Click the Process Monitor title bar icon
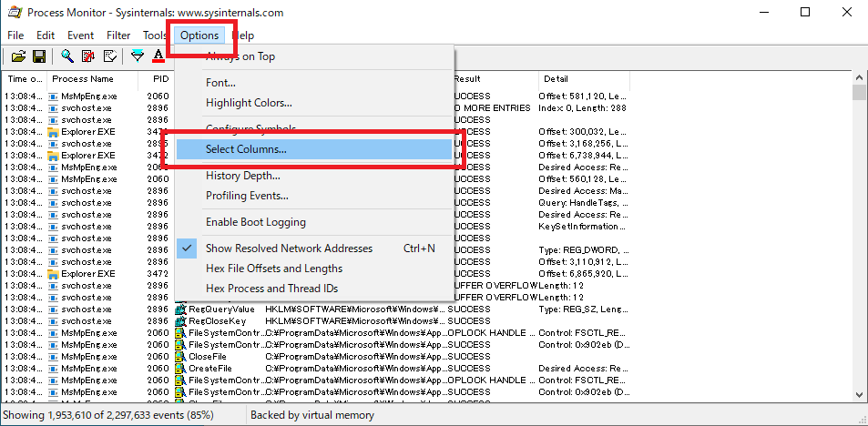868x426 pixels. point(15,12)
